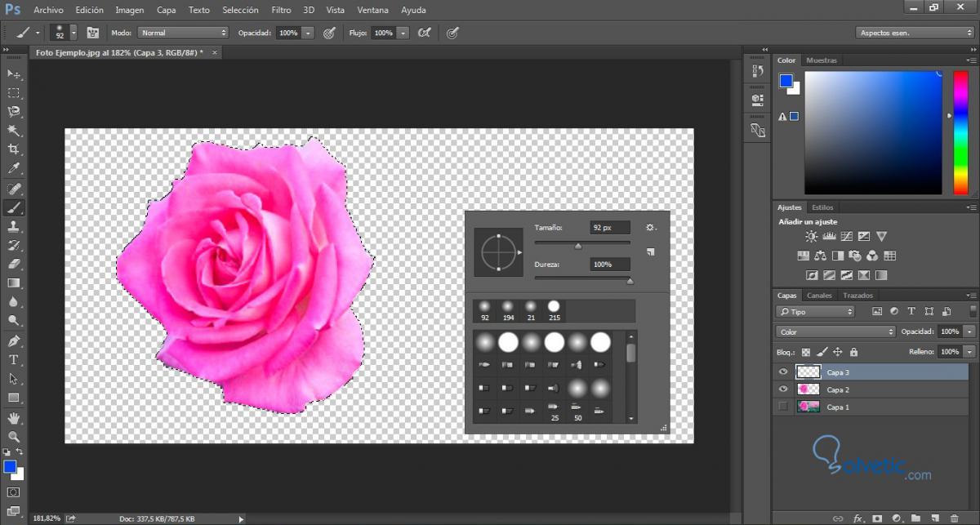Expand the Aspectos esen. workspace dropdown
This screenshot has width=980, height=525.
914,33
